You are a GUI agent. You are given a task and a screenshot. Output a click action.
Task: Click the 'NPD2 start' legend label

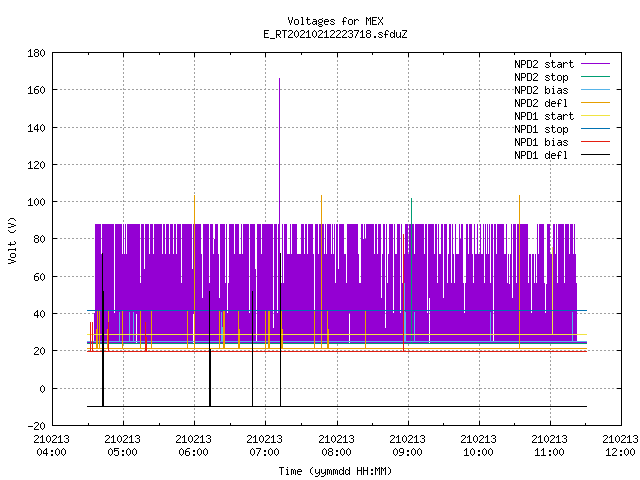544,64
